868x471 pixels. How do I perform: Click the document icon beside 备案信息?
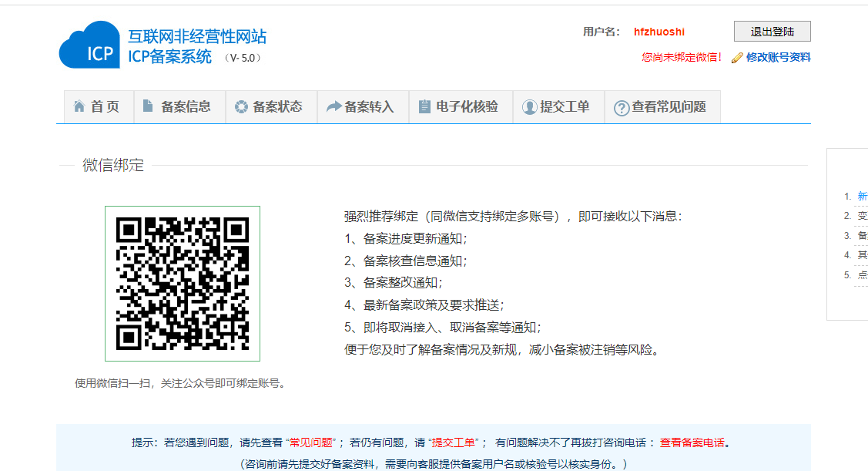(148, 106)
